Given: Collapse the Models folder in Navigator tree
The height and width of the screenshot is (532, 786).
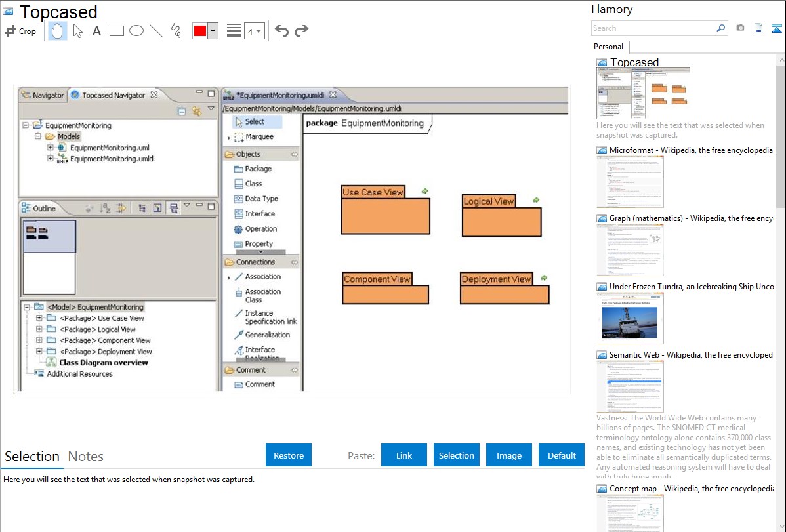Looking at the screenshot, I should pyautogui.click(x=37, y=136).
